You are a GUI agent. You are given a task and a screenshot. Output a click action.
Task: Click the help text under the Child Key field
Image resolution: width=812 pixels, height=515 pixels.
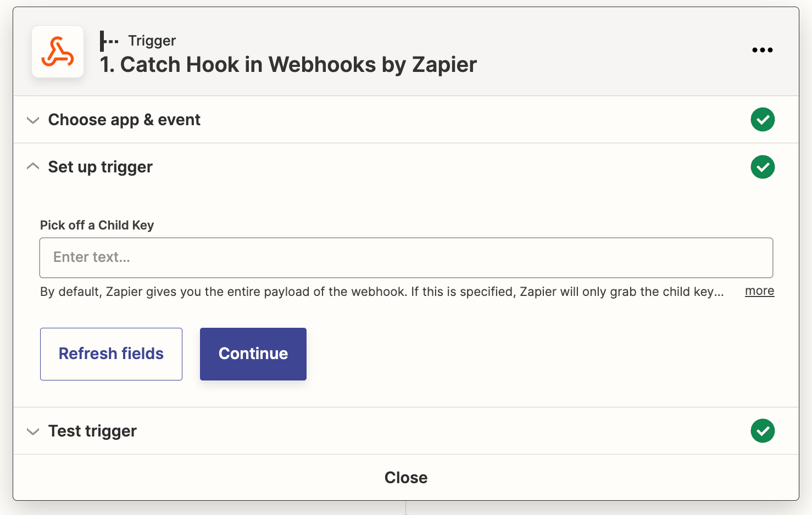381,292
